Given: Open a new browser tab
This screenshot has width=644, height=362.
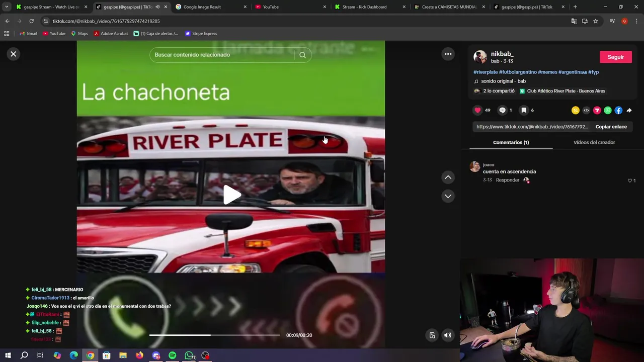Looking at the screenshot, I should pos(575,7).
